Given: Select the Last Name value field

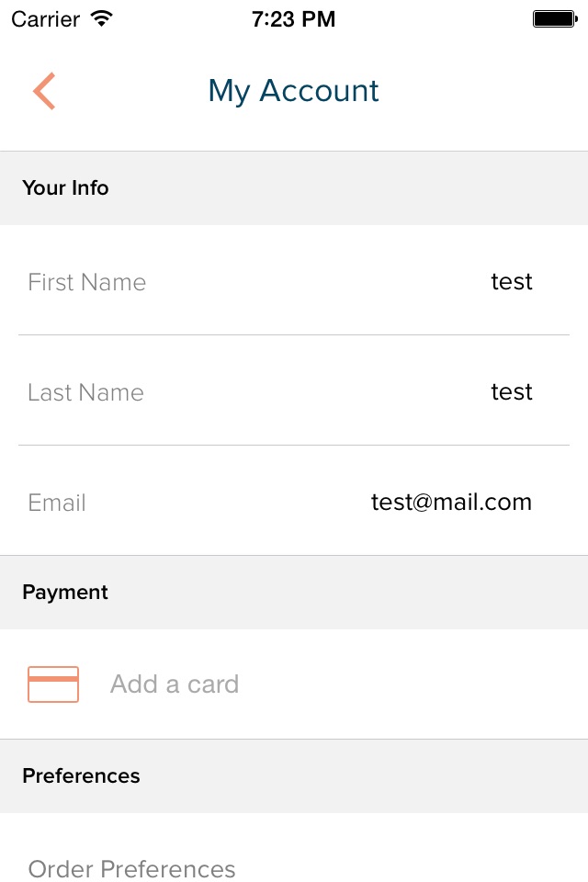Looking at the screenshot, I should pos(512,391).
